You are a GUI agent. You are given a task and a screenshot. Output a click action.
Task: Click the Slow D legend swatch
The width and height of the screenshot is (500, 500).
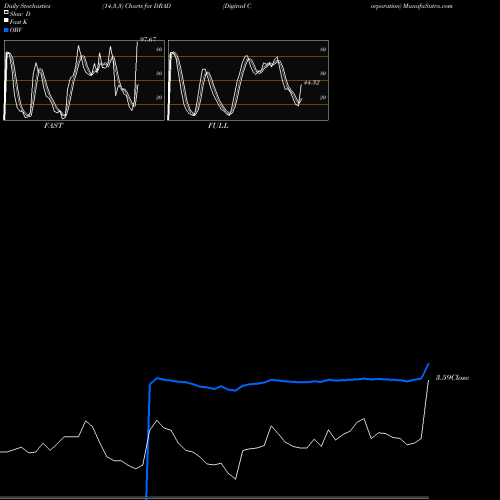coord(6,12)
